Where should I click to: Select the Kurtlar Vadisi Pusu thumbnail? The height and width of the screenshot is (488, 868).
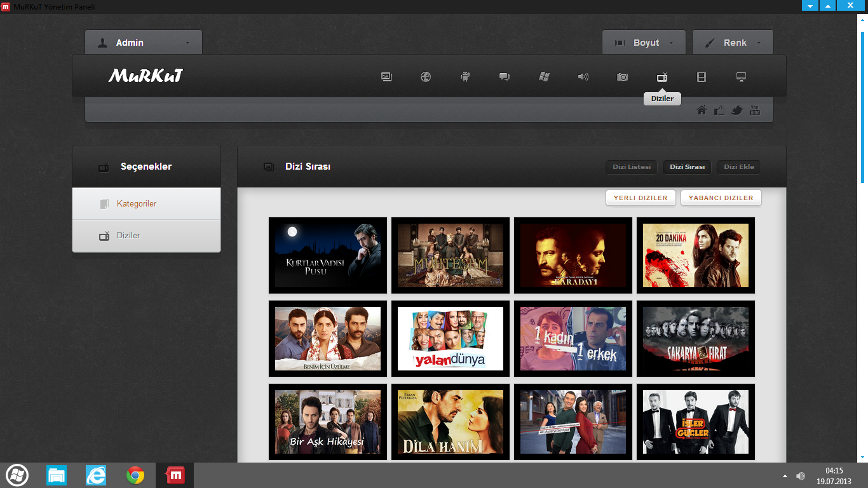click(x=328, y=255)
